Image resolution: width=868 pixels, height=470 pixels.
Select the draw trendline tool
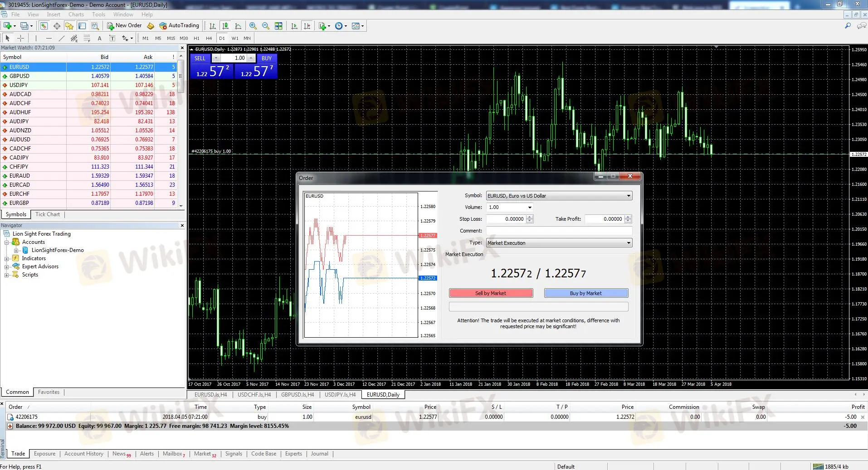click(62, 39)
